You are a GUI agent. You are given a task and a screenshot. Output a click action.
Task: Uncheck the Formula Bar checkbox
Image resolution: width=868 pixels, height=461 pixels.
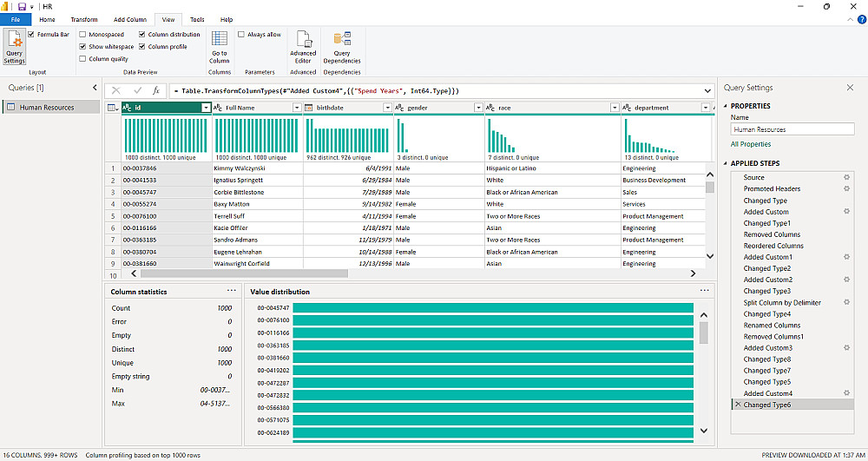[x=31, y=35]
